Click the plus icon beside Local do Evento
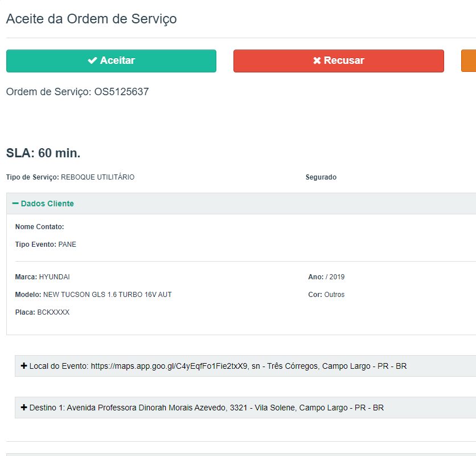This screenshot has width=476, height=456. point(24,366)
